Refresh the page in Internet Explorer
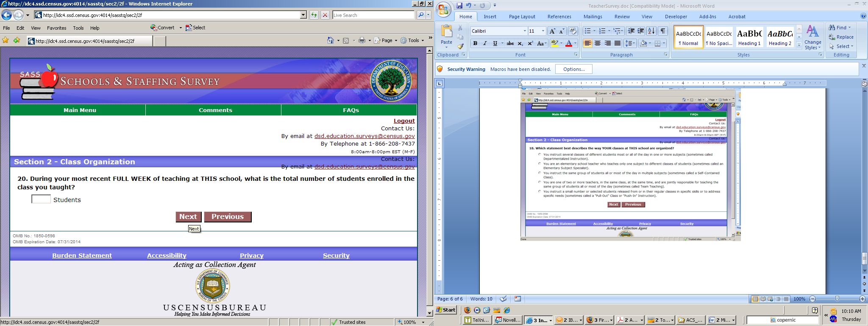 pyautogui.click(x=314, y=15)
